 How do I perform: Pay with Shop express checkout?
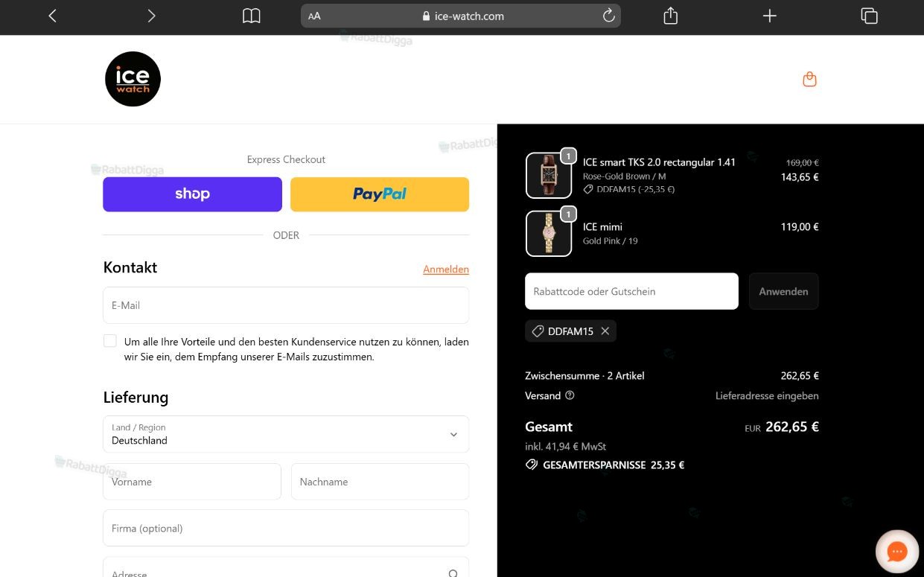point(192,194)
